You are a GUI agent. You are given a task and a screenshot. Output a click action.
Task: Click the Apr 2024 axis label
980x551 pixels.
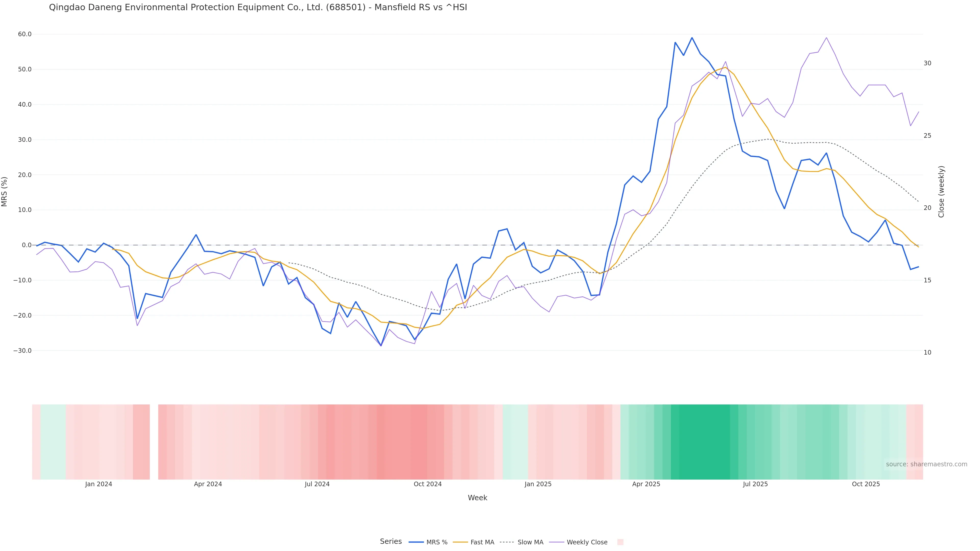coord(208,484)
